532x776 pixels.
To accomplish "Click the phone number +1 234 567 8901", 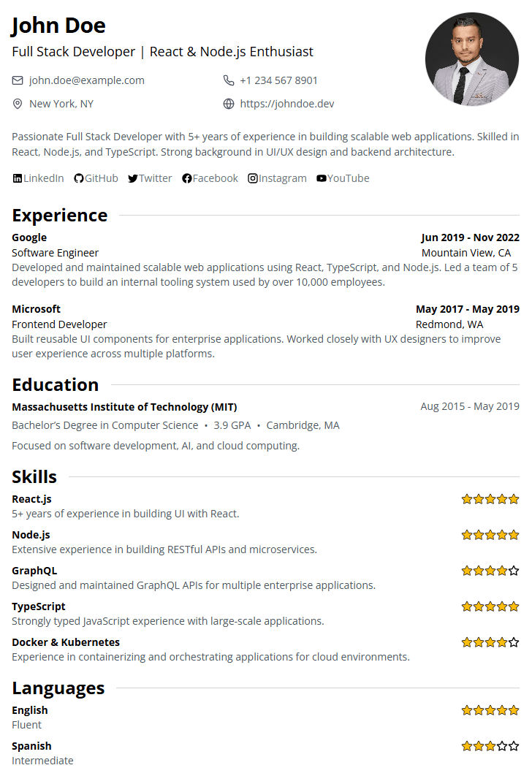I will [278, 80].
